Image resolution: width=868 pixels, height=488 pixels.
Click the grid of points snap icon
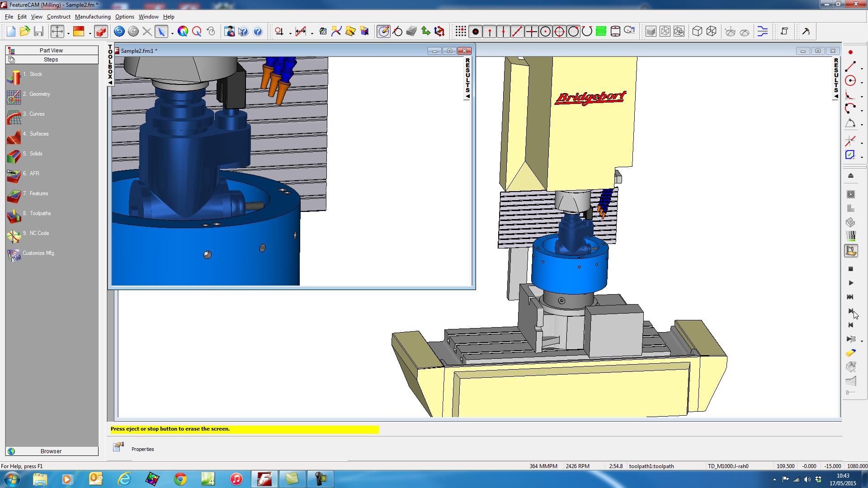click(461, 32)
